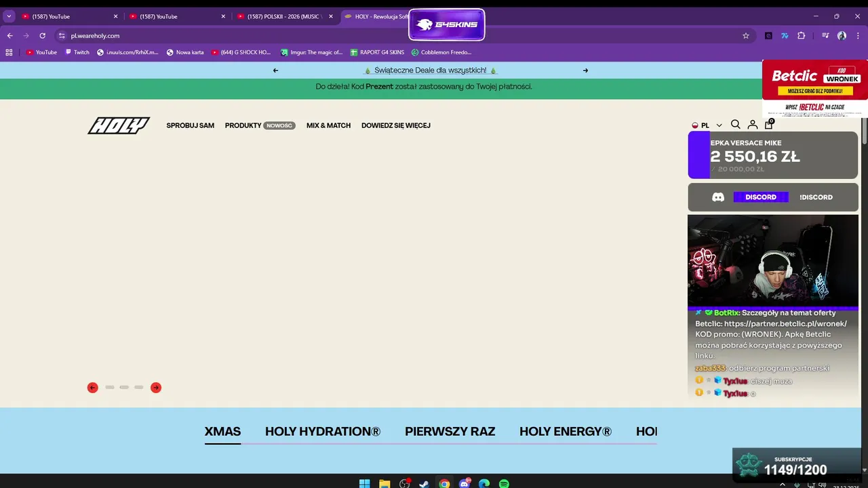The height and width of the screenshot is (488, 868).
Task: Open the Nowa karta bookmark
Action: pyautogui.click(x=185, y=52)
